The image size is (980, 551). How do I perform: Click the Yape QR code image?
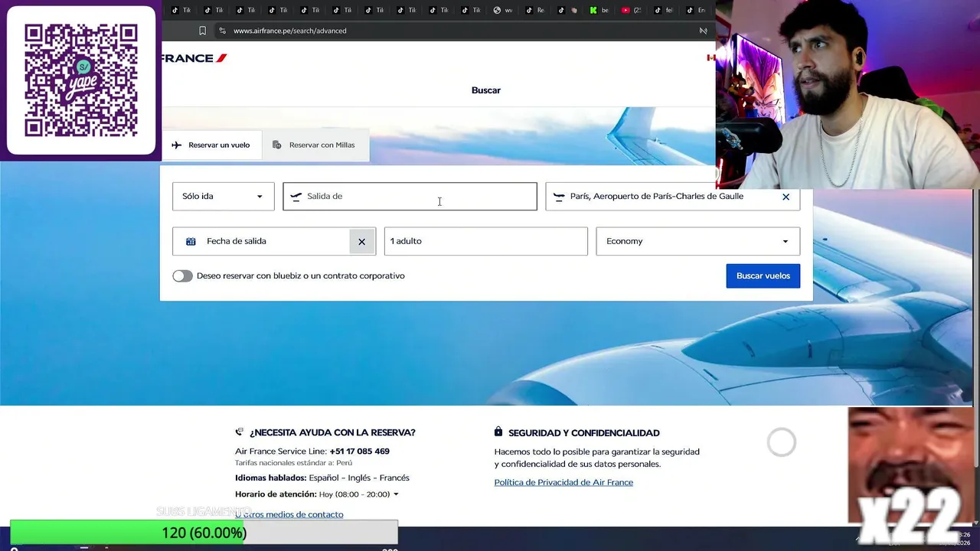(x=81, y=80)
